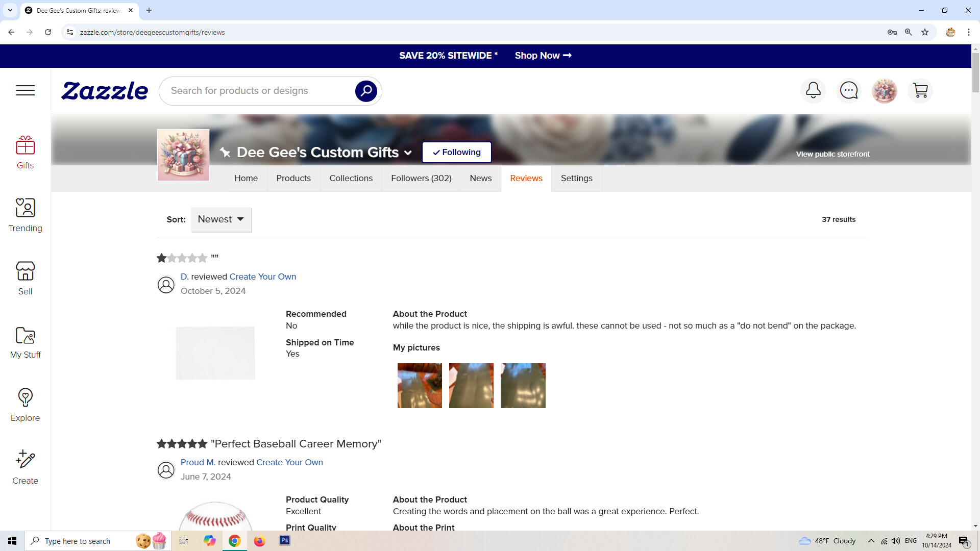Click the browser address bar
The image size is (980, 551).
point(480,32)
